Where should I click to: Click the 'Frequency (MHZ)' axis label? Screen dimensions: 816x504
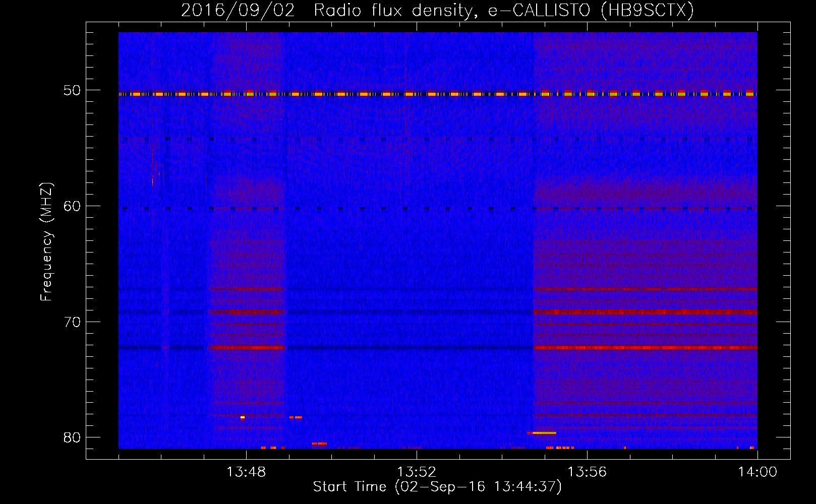tap(46, 242)
